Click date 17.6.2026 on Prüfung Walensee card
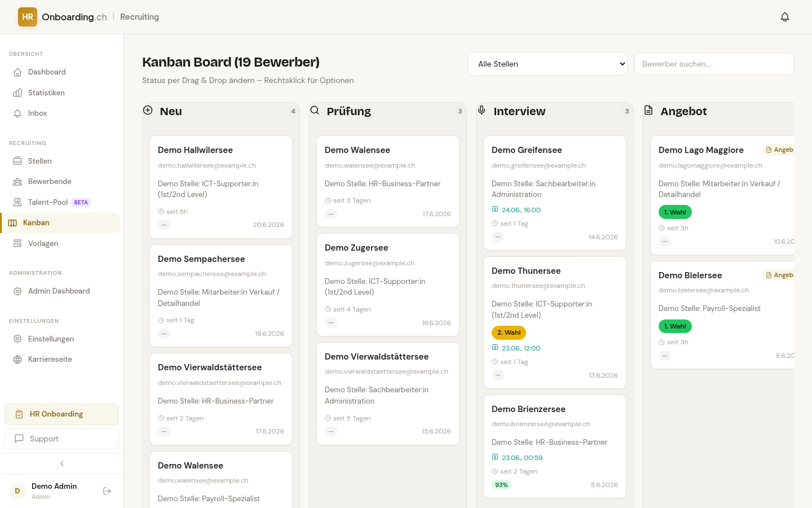Image resolution: width=812 pixels, height=508 pixels. [x=437, y=214]
